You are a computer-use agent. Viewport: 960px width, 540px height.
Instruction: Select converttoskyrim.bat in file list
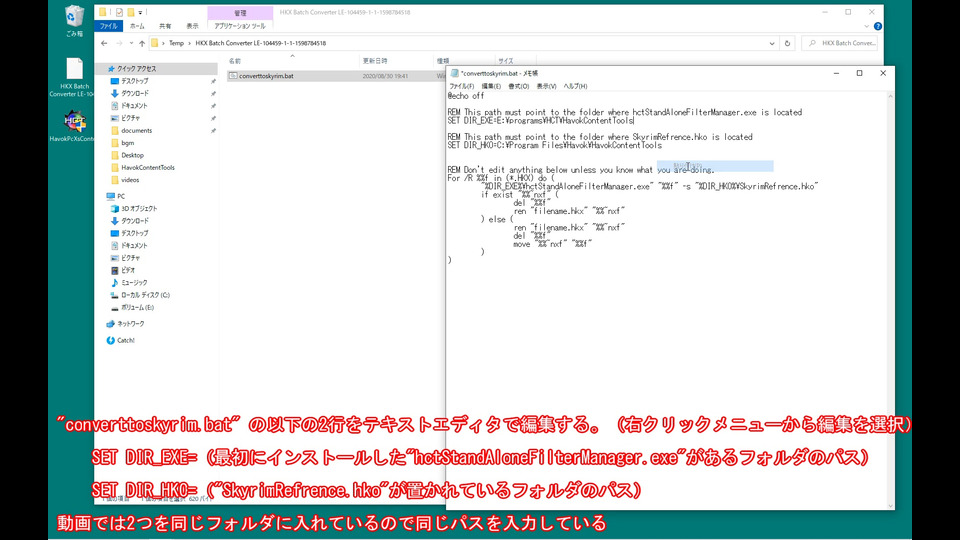[x=266, y=76]
